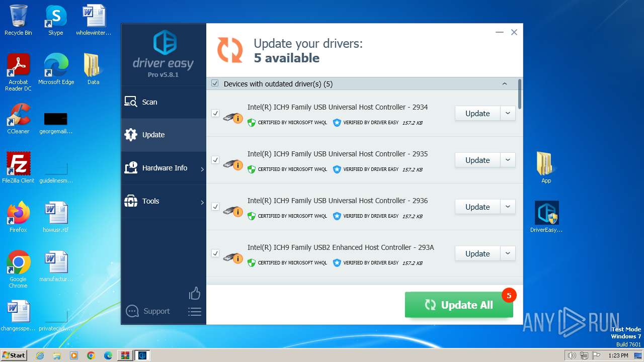This screenshot has width=644, height=362.
Task: Click the Update All button
Action: point(459,305)
